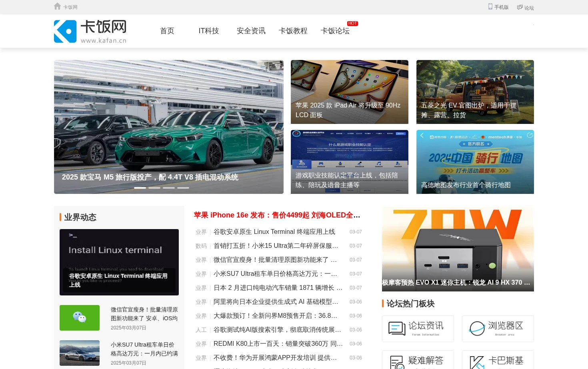Open the Install Linux terminal featured image
The height and width of the screenshot is (369, 588).
(x=119, y=262)
